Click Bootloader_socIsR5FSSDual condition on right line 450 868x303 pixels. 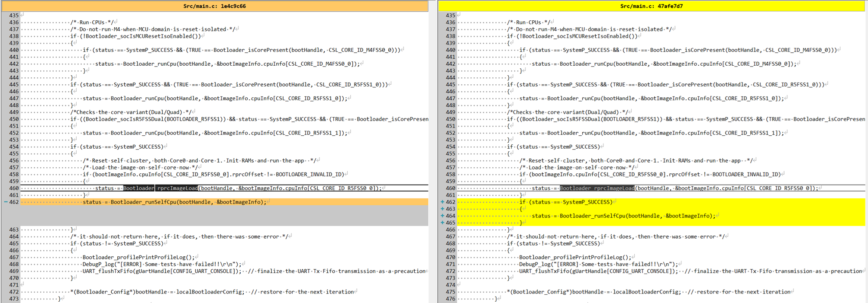[x=686, y=119]
